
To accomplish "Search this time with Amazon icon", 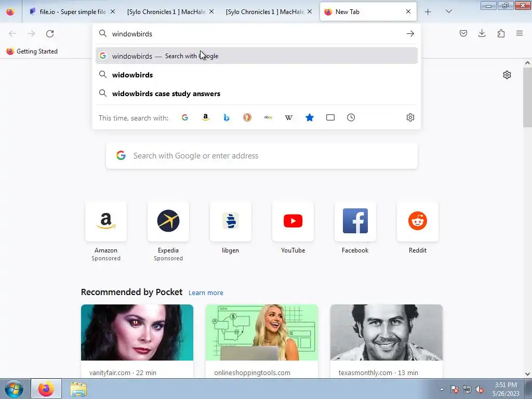I will pyautogui.click(x=206, y=117).
